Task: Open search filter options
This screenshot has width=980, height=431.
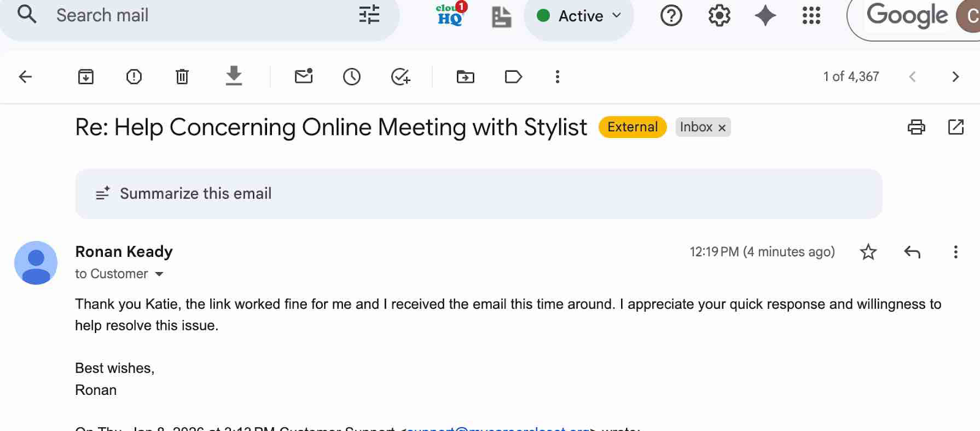Action: tap(369, 15)
